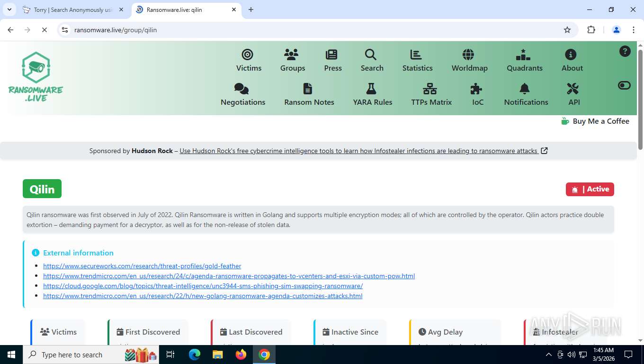This screenshot has height=364, width=644.
Task: Open the TTPs Matrix network icon
Action: (430, 89)
